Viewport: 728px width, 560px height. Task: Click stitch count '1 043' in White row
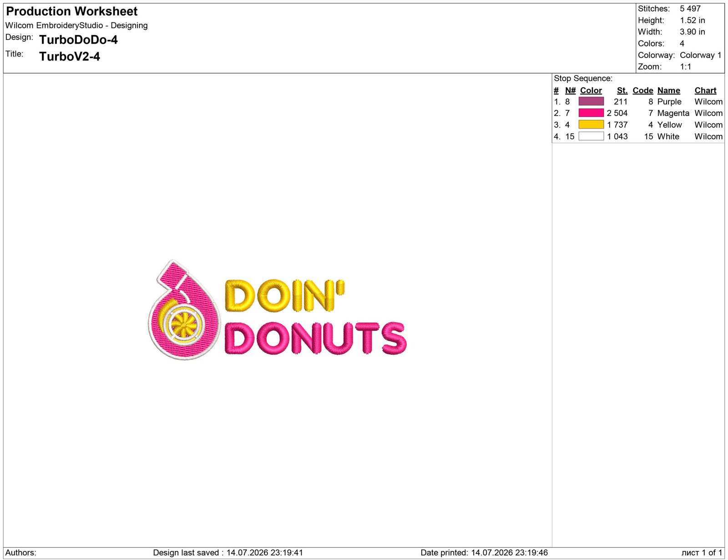[617, 136]
